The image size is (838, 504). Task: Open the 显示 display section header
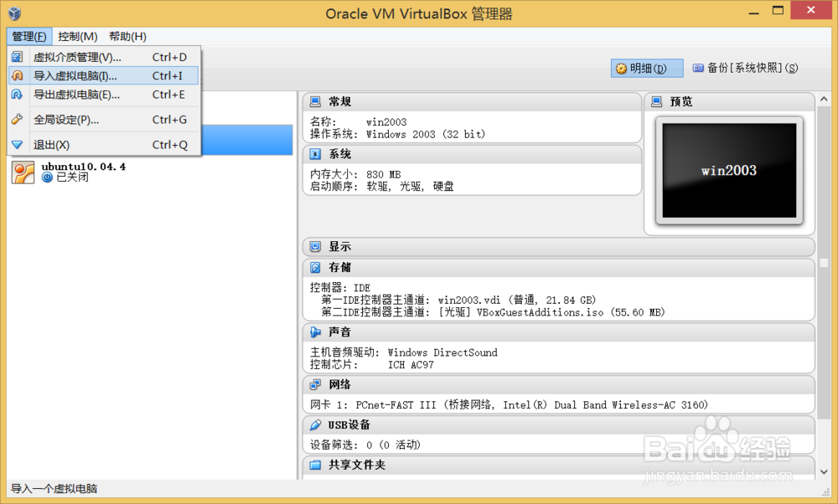pos(558,247)
